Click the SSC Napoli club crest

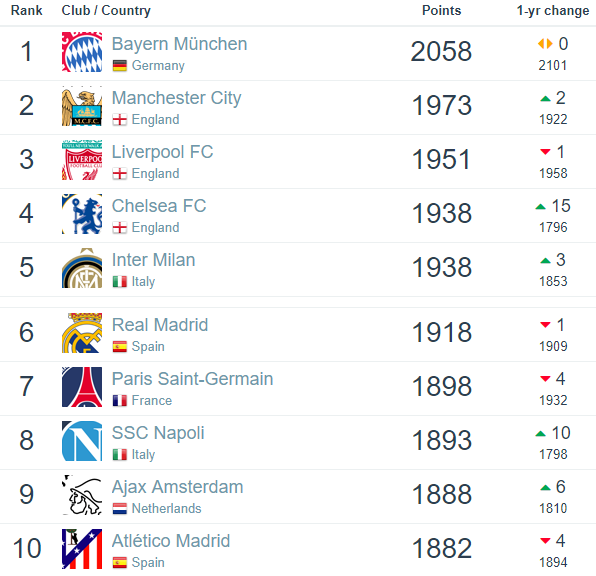82,441
